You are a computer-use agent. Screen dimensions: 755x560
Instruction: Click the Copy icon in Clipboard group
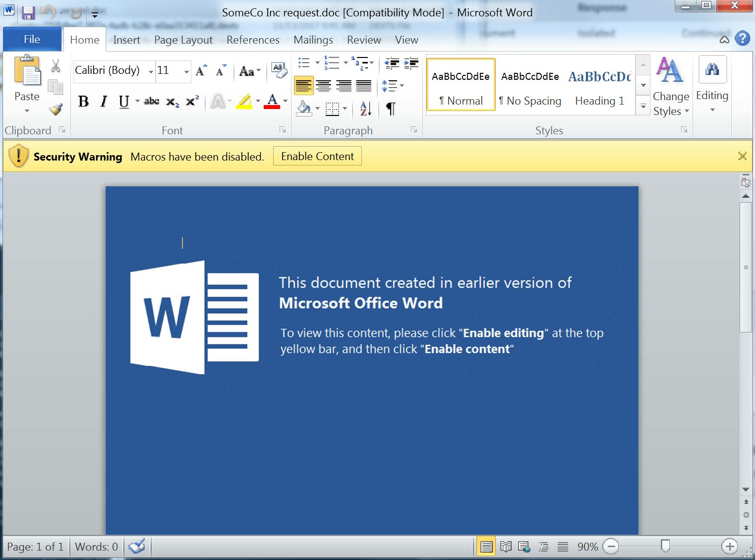pos(56,87)
